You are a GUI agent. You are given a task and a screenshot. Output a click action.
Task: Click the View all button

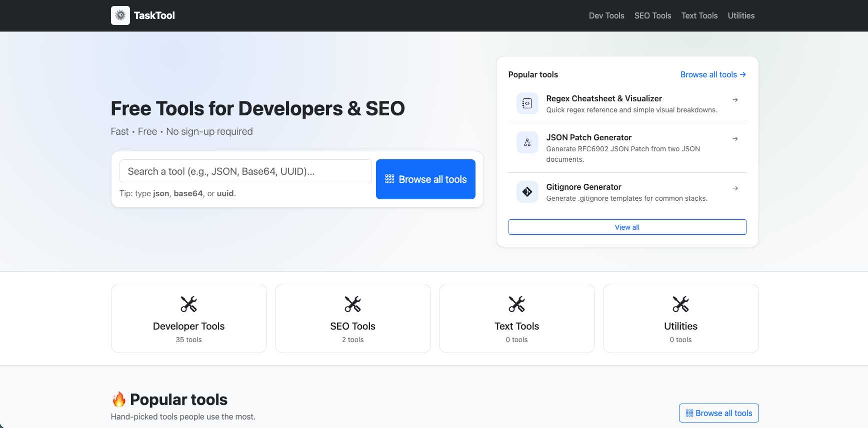[627, 227]
